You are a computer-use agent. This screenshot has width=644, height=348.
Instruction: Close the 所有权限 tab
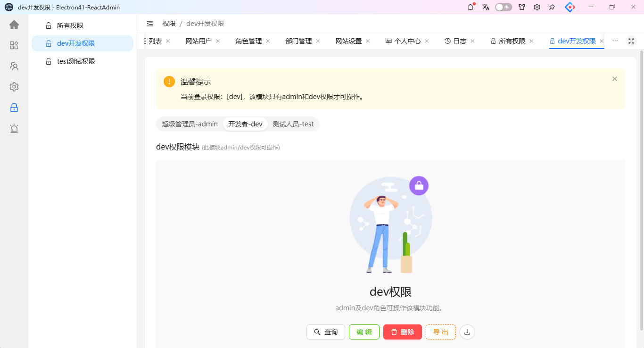[531, 41]
